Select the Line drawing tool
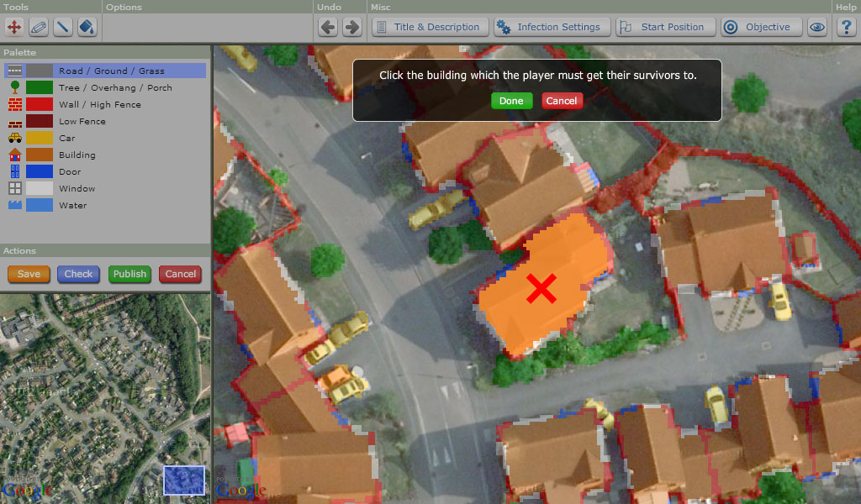The image size is (861, 504). (x=62, y=27)
